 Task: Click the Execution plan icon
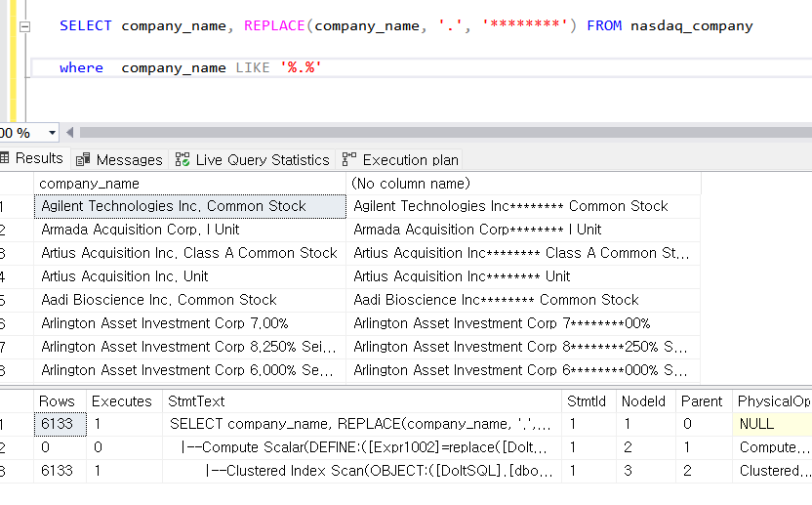click(x=349, y=159)
